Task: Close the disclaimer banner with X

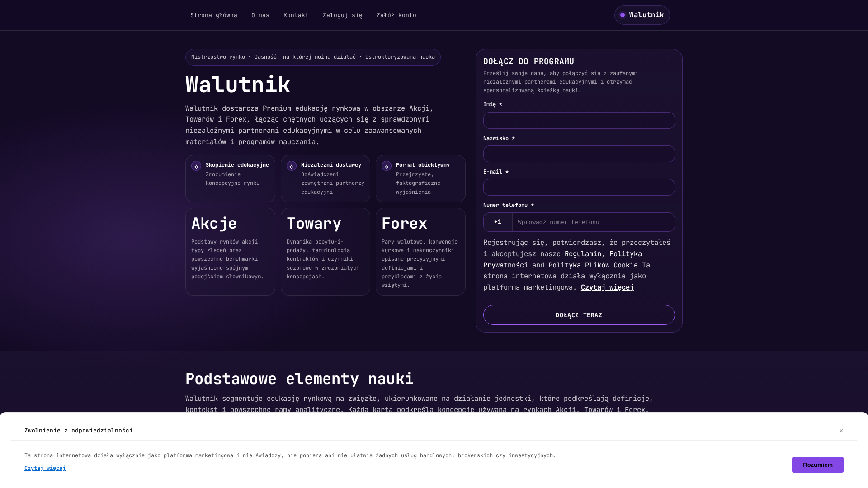Action: pos(841,431)
